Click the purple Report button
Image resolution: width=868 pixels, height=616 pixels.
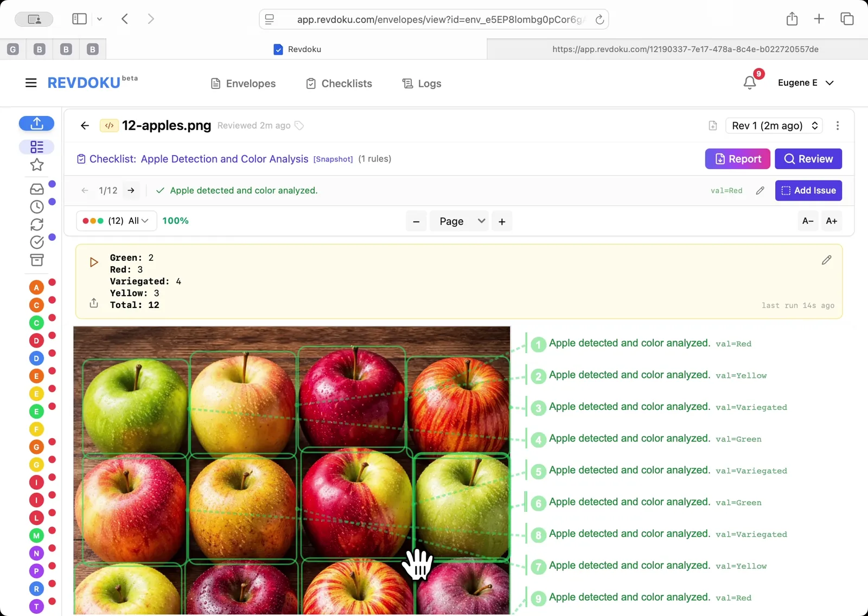(737, 159)
